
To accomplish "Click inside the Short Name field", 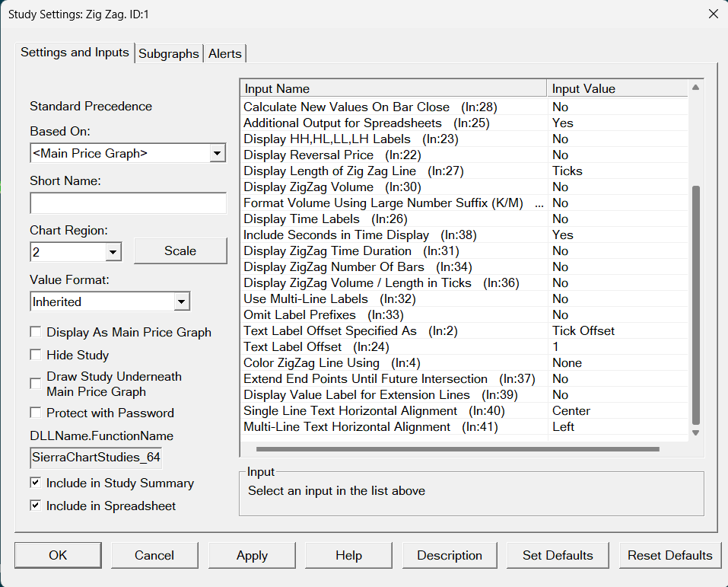I will point(128,203).
